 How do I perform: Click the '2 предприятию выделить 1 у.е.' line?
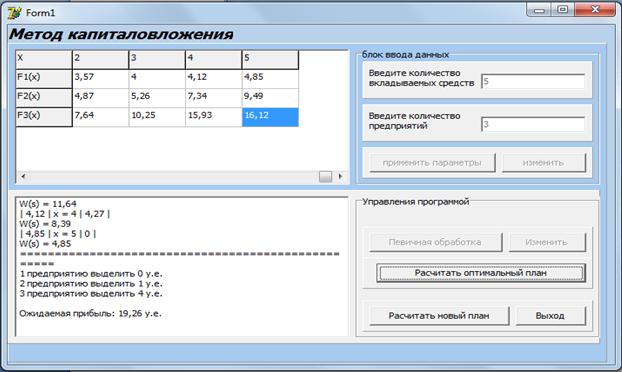click(x=91, y=284)
